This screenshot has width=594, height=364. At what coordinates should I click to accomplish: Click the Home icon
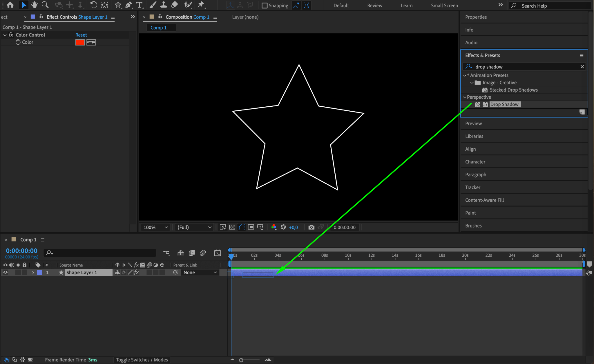[10, 5]
